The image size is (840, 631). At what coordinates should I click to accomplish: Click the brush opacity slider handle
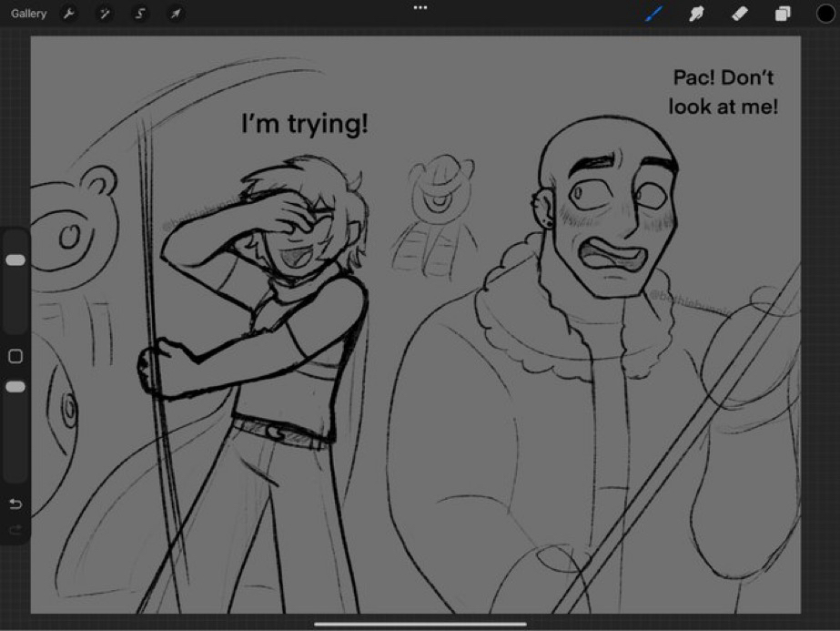[x=15, y=387]
